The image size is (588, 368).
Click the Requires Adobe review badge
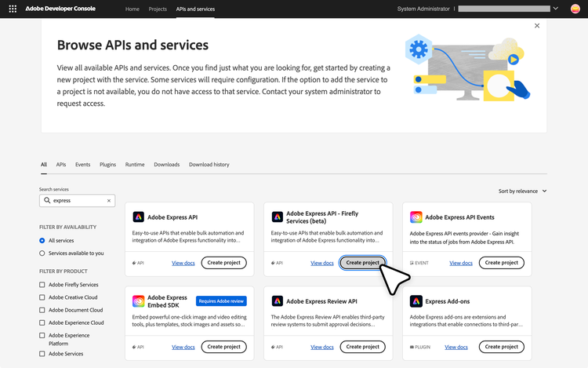pyautogui.click(x=221, y=301)
